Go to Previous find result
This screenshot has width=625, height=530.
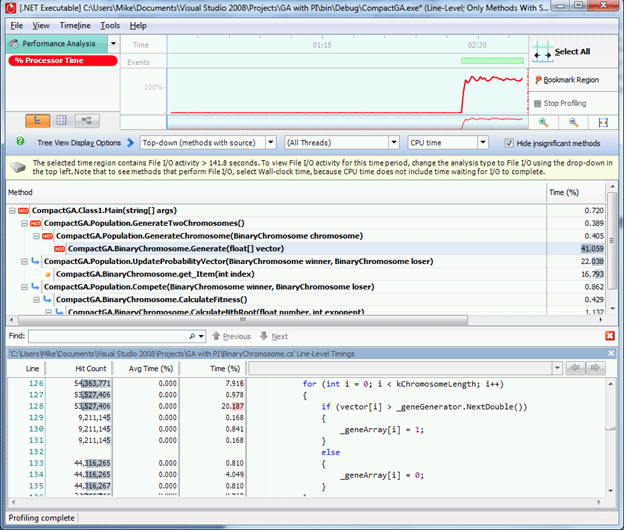click(x=232, y=336)
